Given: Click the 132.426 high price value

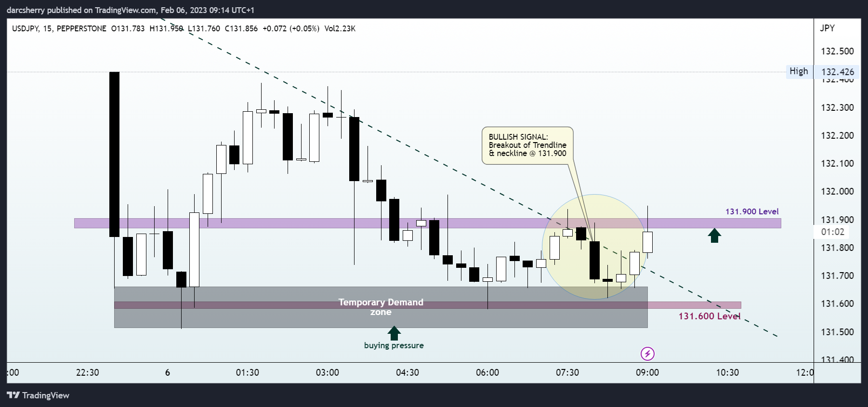Looking at the screenshot, I should [x=838, y=72].
